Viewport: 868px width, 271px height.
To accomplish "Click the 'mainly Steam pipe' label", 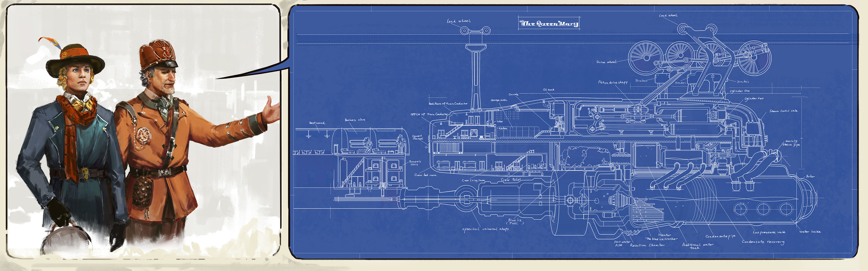I will tap(791, 143).
